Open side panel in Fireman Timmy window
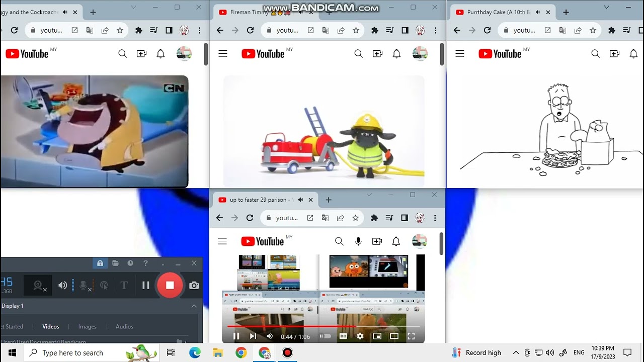The image size is (644, 362). click(405, 30)
